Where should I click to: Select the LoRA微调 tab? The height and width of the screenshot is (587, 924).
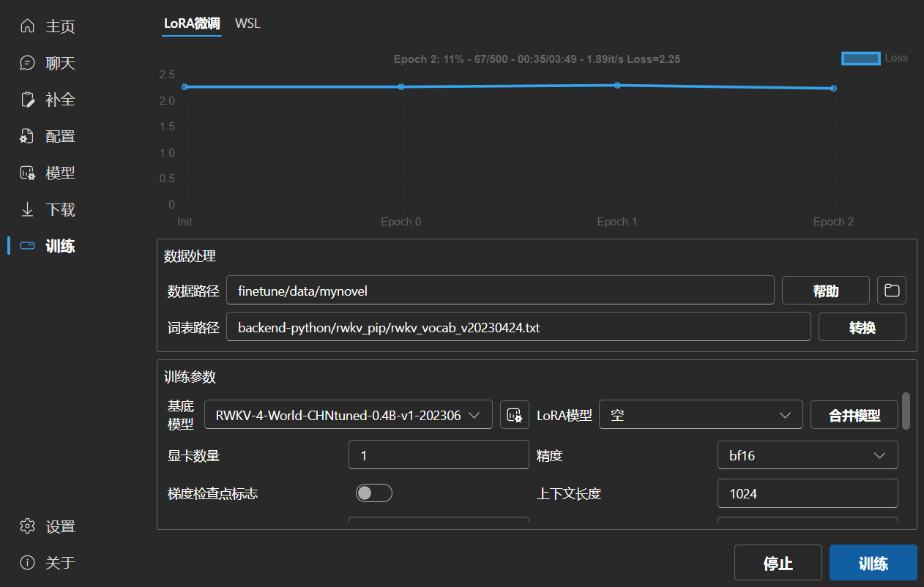pos(192,23)
